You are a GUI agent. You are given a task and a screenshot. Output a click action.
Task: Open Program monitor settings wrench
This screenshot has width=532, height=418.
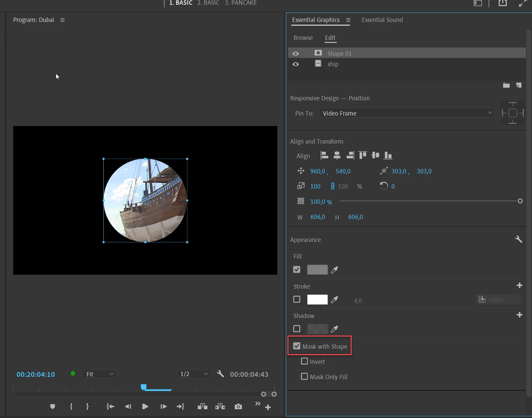pyautogui.click(x=220, y=374)
